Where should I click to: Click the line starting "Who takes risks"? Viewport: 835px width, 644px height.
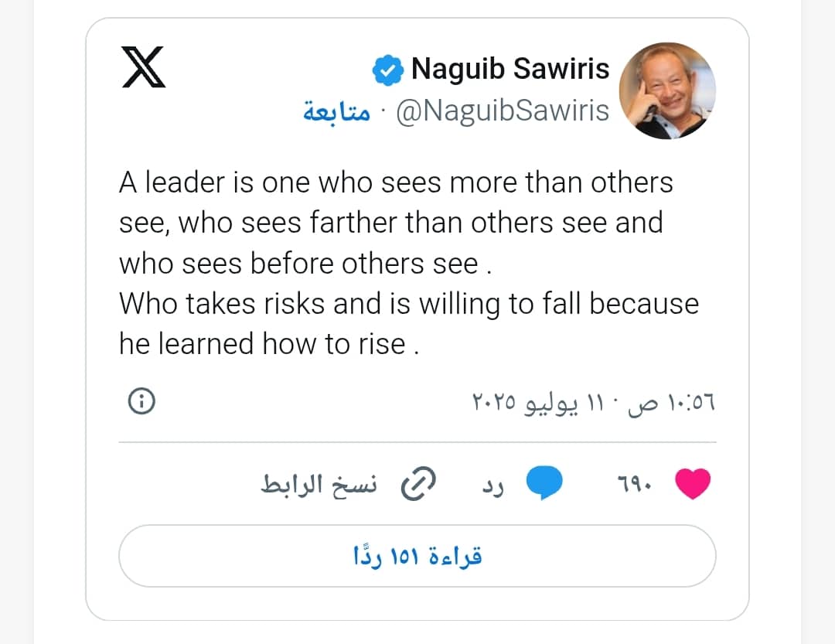[x=408, y=304]
